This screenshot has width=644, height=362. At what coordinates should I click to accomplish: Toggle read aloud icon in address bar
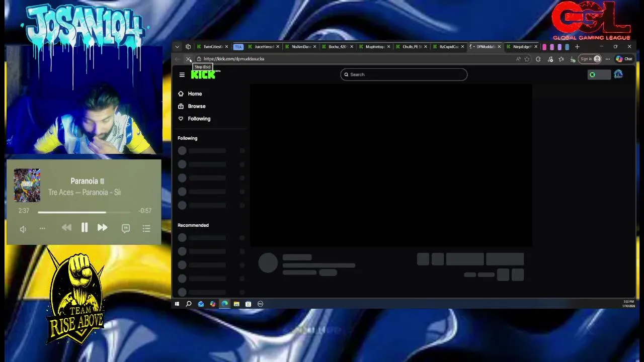(x=518, y=59)
